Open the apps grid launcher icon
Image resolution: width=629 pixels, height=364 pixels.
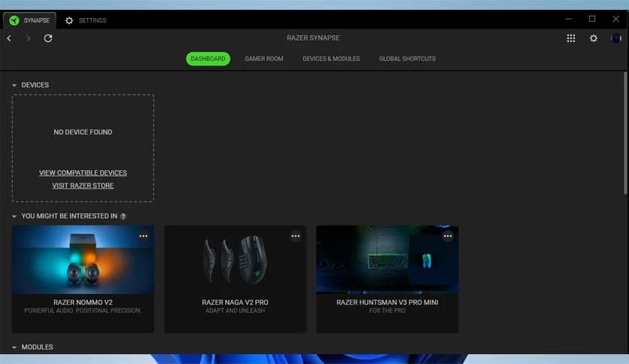click(571, 38)
